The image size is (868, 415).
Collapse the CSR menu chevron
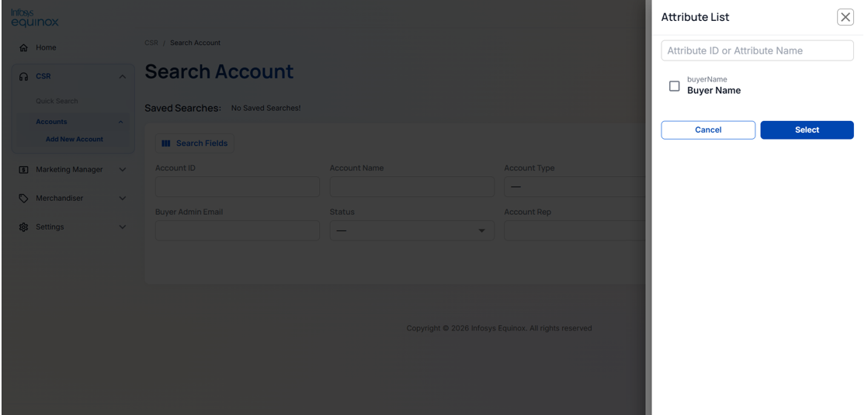coord(123,76)
